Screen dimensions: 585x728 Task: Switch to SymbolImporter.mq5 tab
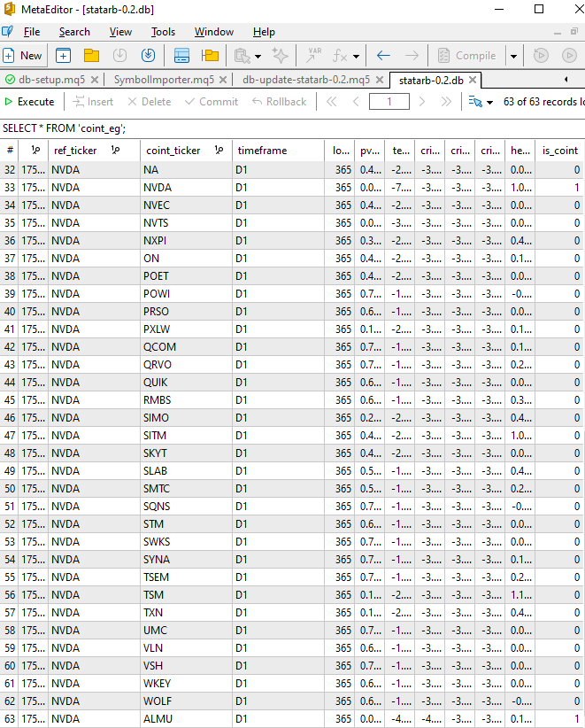tap(164, 80)
